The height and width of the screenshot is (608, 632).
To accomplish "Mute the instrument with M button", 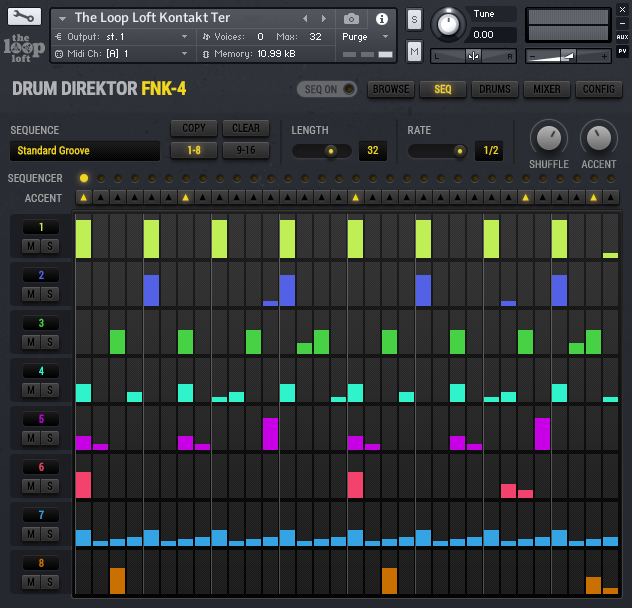I will [414, 51].
